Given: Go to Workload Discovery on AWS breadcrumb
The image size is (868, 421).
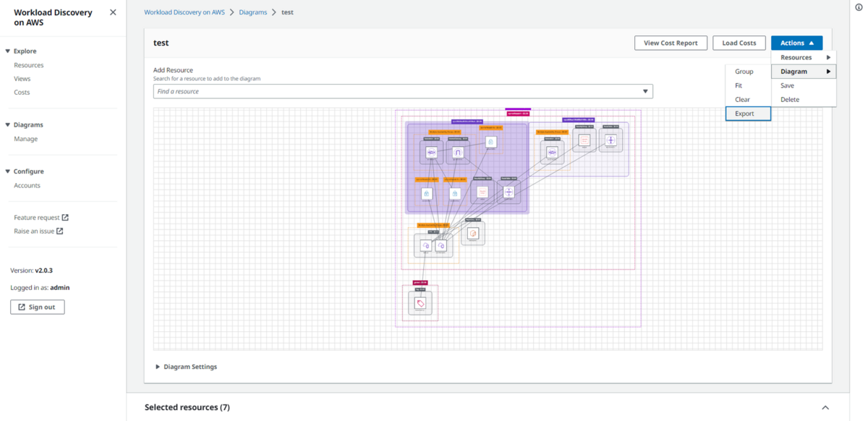Looking at the screenshot, I should 184,12.
